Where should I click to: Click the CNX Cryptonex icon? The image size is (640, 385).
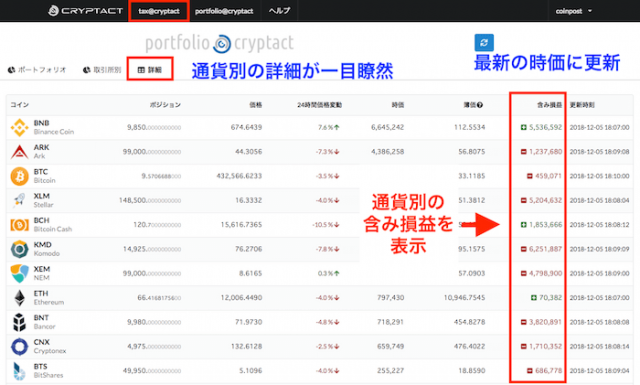click(x=19, y=346)
